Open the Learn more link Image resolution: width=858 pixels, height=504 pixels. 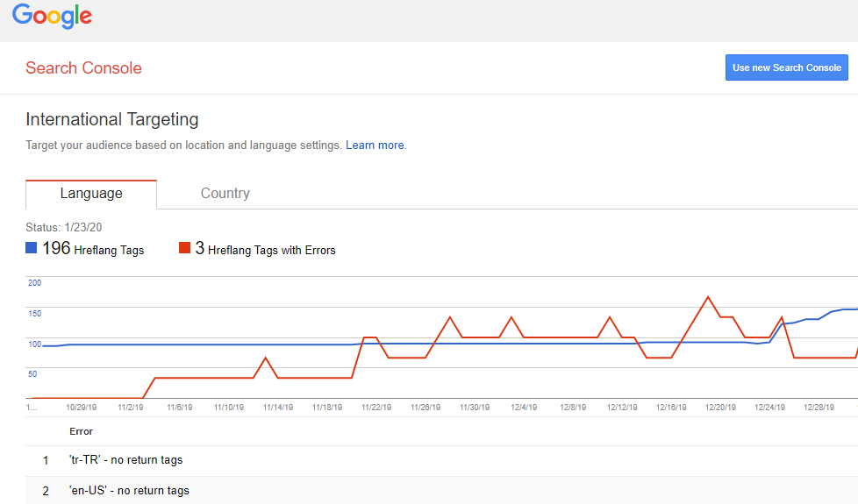(x=375, y=146)
